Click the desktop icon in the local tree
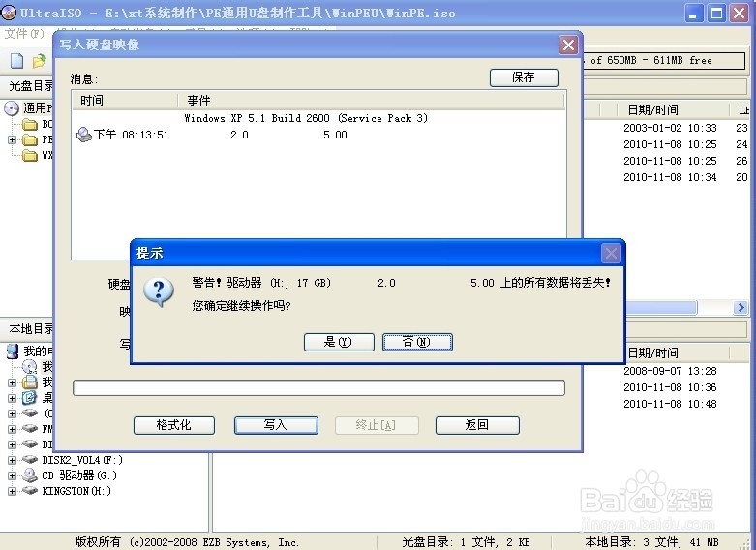The image size is (756, 550). point(30,398)
